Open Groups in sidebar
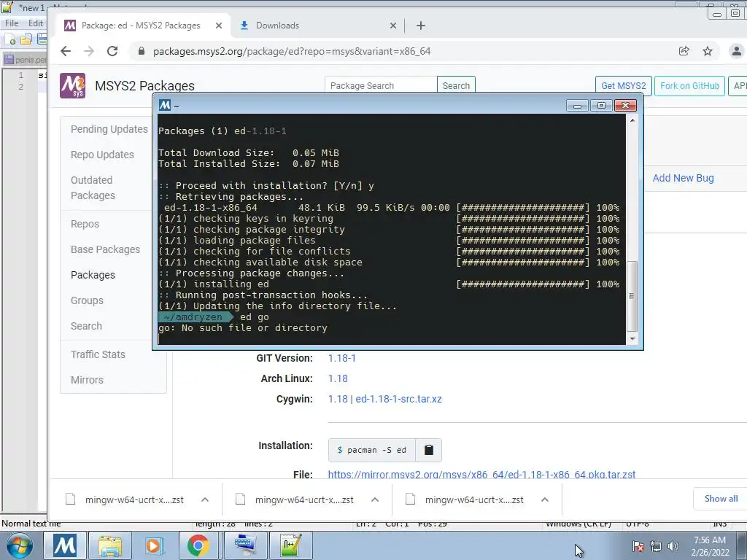The width and height of the screenshot is (747, 560). tap(87, 300)
